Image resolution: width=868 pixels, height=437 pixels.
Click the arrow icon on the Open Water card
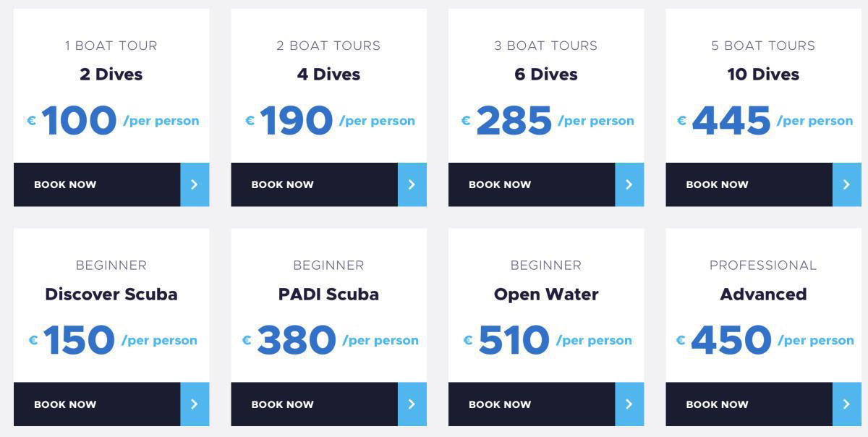click(629, 404)
